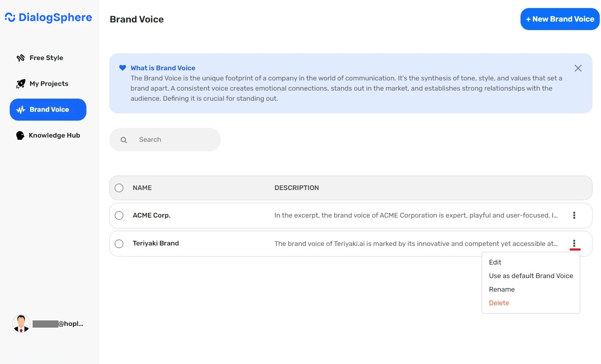Choose Edit from the context menu

click(x=495, y=262)
